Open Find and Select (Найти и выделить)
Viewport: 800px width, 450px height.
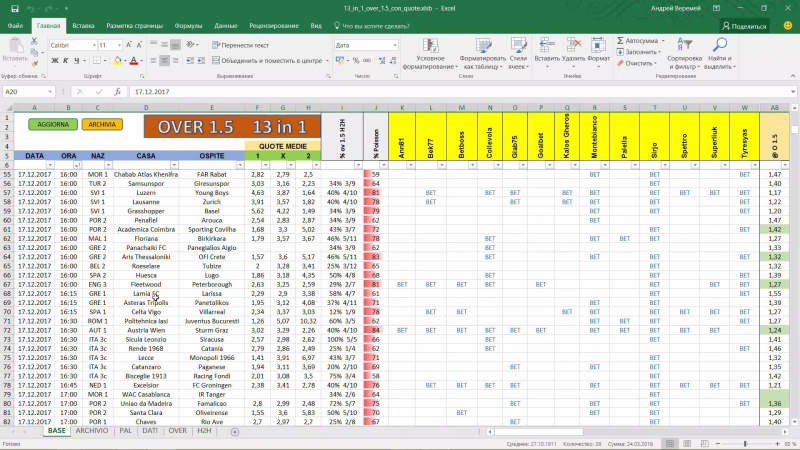pos(719,54)
